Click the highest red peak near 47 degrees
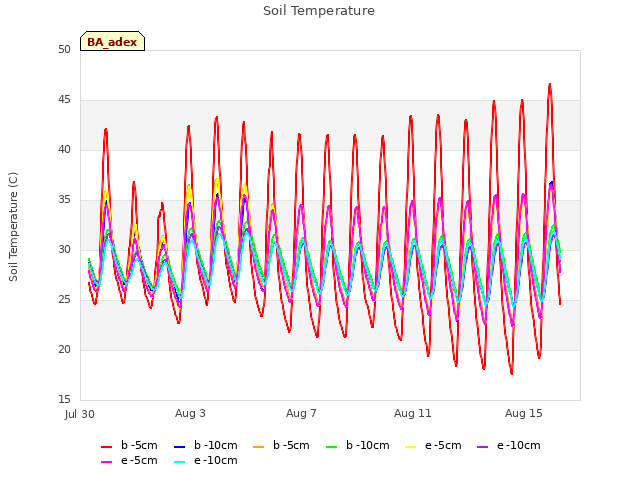Screen dimensions: 640x480 coord(550,84)
